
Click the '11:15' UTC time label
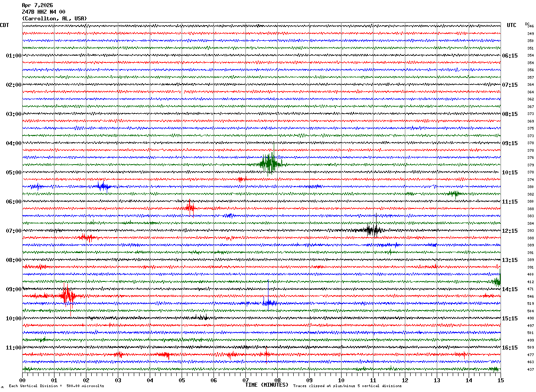(x=510, y=202)
